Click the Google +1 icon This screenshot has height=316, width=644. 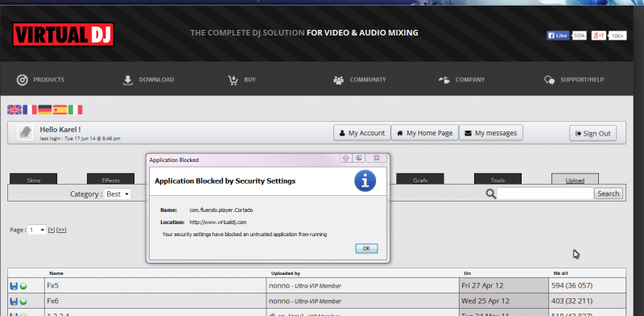(598, 35)
